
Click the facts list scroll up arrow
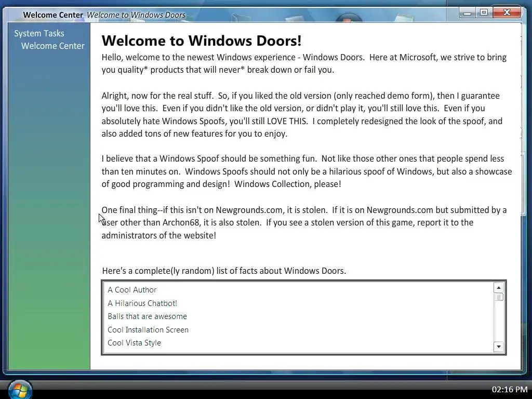point(498,288)
